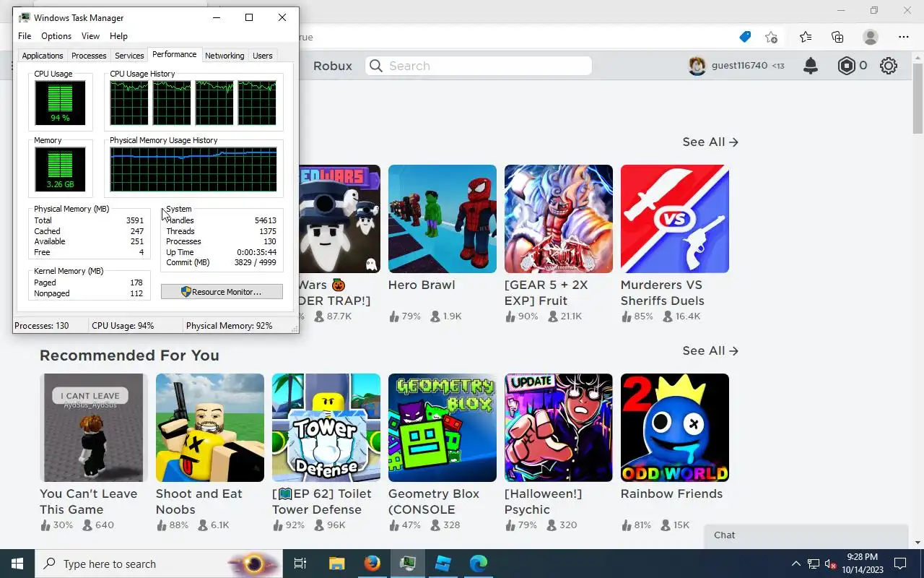Open Firefox from taskbar
The image size is (924, 578).
pyautogui.click(x=372, y=564)
